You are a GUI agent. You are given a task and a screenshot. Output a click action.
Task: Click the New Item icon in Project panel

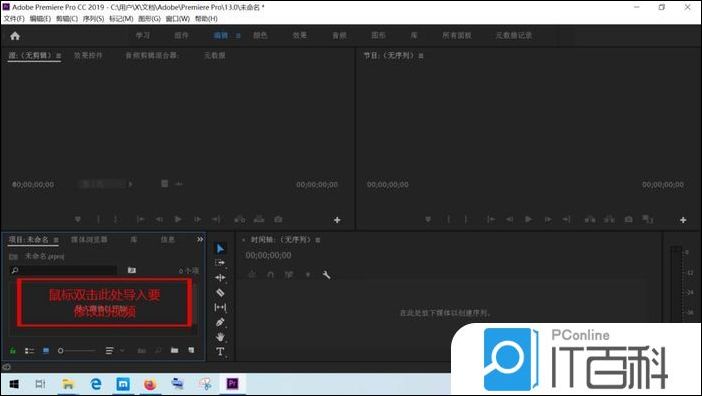click(x=191, y=350)
